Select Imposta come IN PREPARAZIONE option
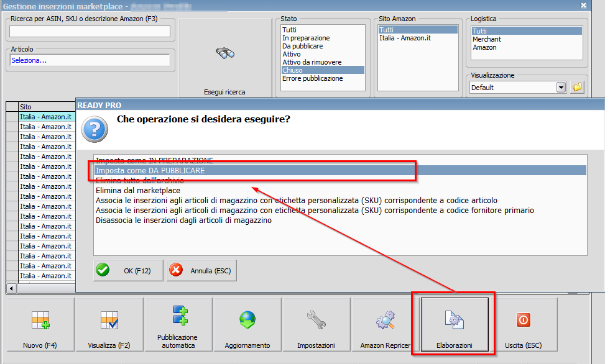The height and width of the screenshot is (364, 605). point(340,160)
